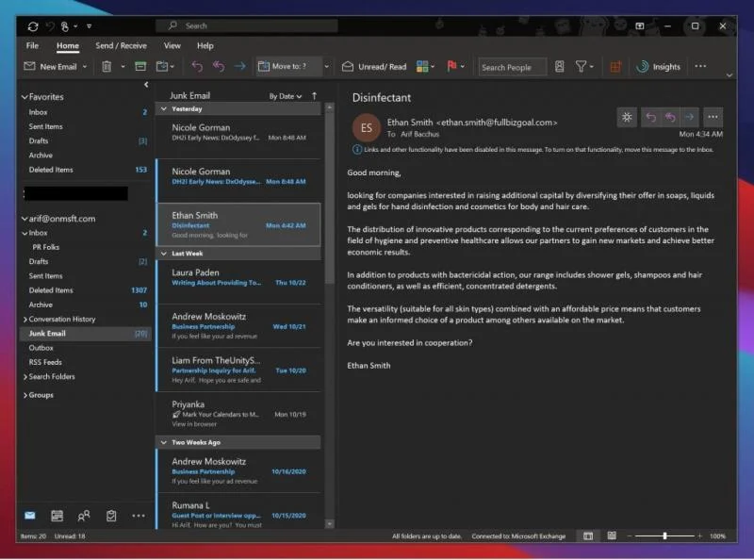Collapse the Yesterday message group
Viewport: 754px width, 560px height.
coord(164,109)
